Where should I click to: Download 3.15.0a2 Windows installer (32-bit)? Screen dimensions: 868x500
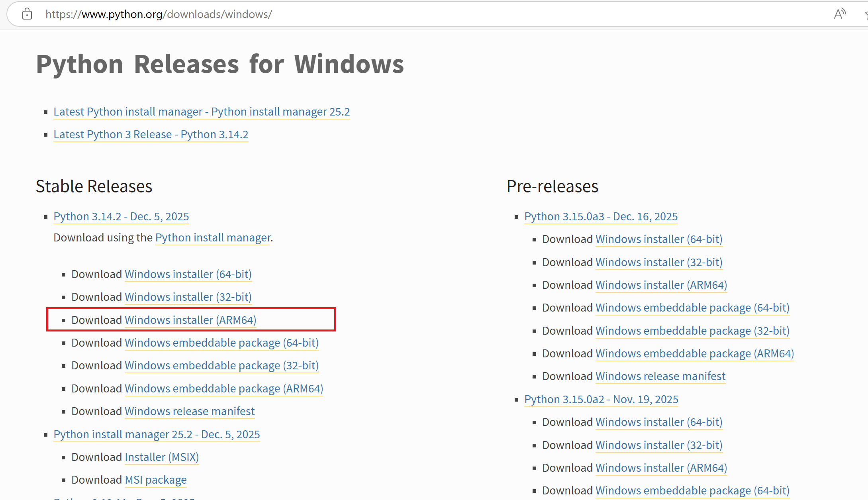(659, 445)
